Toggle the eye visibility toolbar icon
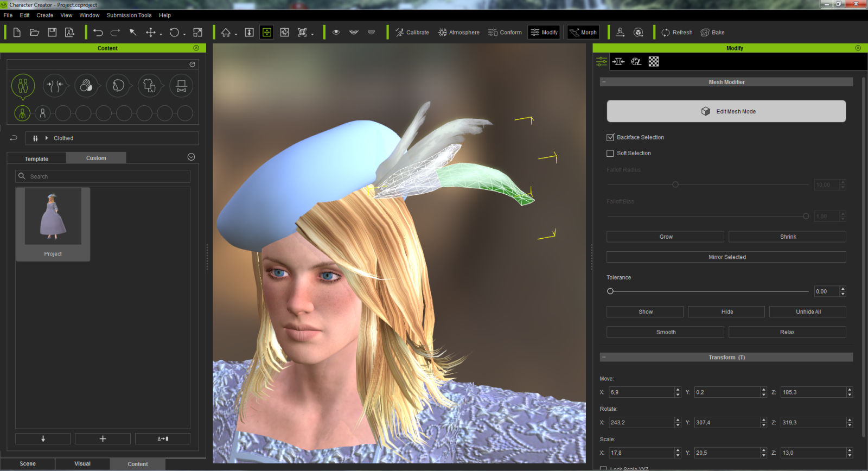Viewport: 868px width, 471px height. tap(336, 32)
